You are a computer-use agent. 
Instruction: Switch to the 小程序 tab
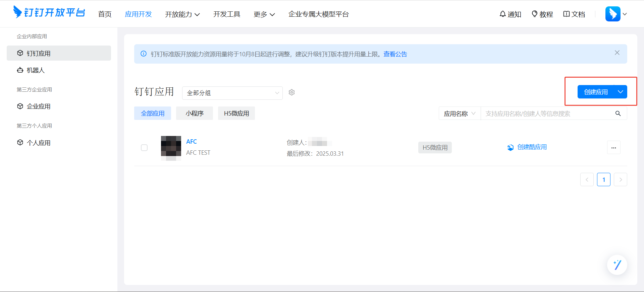pos(195,113)
